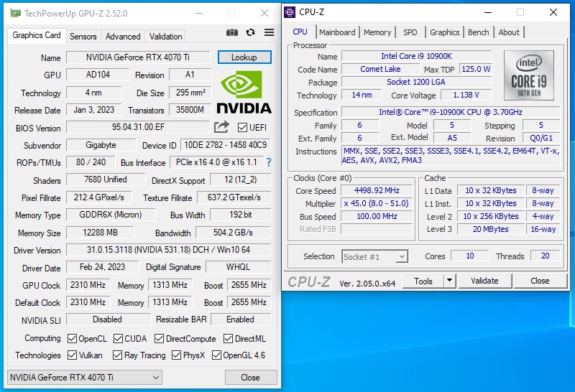Viewport: 575px width, 392px height.
Task: Switch to the Sensors tab
Action: (x=83, y=37)
